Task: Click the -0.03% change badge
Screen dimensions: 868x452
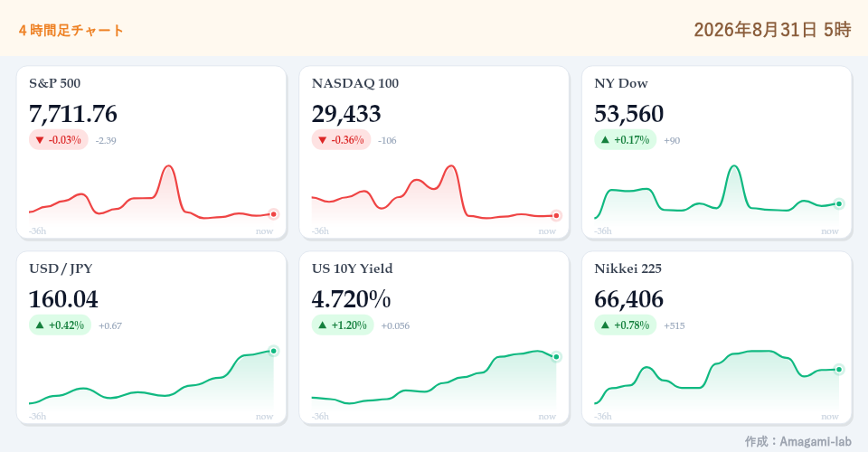Action: click(x=59, y=140)
